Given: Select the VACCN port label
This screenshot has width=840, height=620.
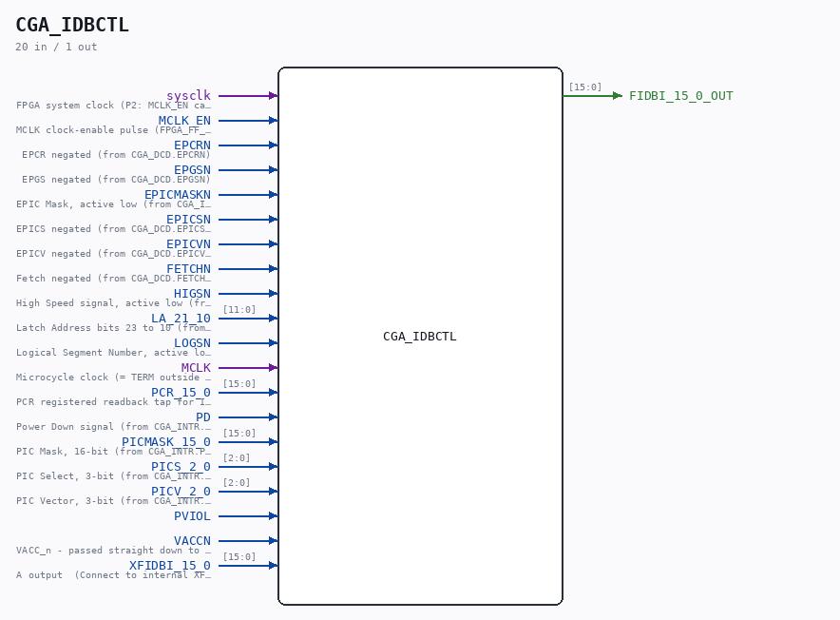Looking at the screenshot, I should coord(192,541).
